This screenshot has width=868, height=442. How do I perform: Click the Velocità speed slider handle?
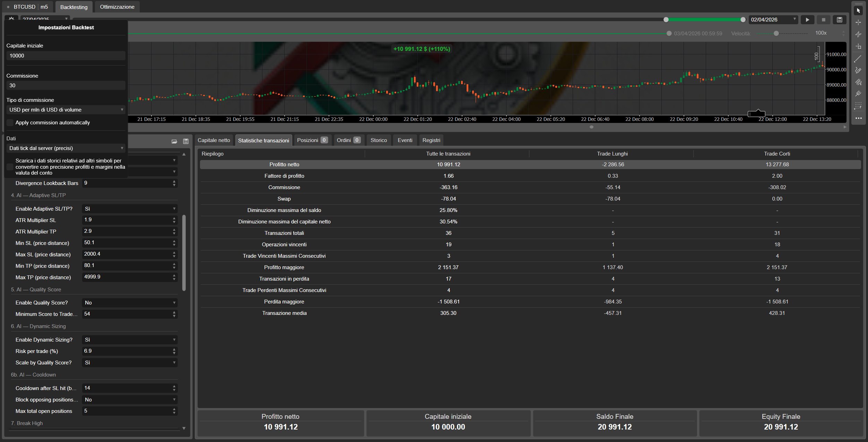pos(776,34)
